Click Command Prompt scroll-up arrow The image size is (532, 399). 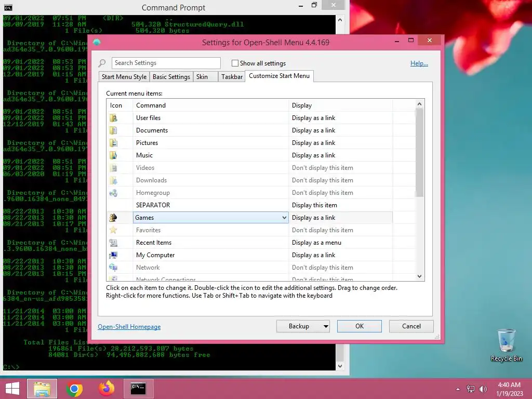pyautogui.click(x=340, y=20)
